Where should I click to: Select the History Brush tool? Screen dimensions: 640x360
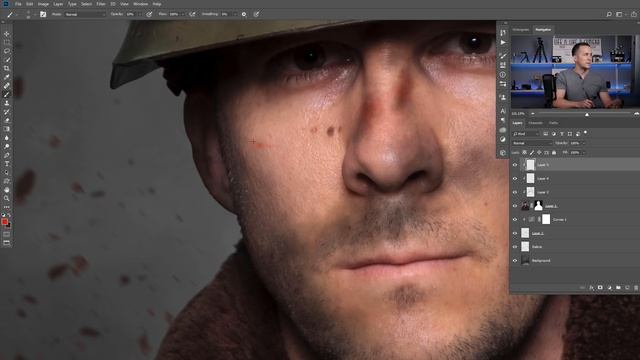tap(7, 112)
